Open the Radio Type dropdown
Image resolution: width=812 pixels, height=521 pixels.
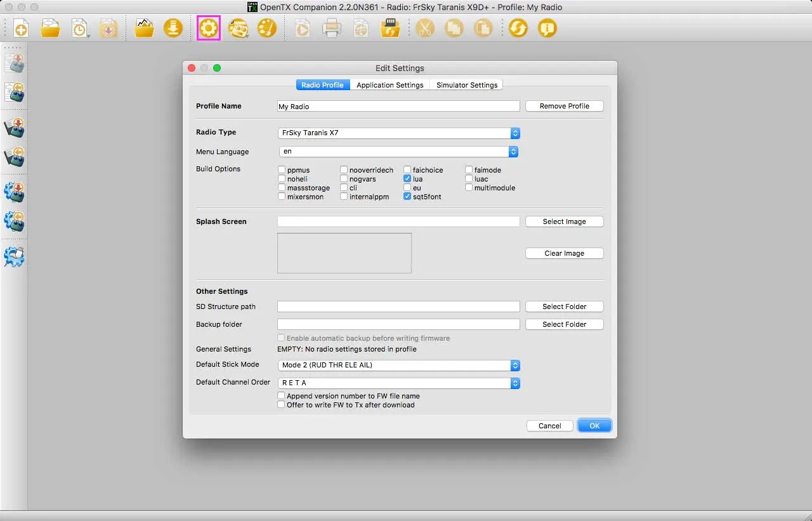point(399,133)
